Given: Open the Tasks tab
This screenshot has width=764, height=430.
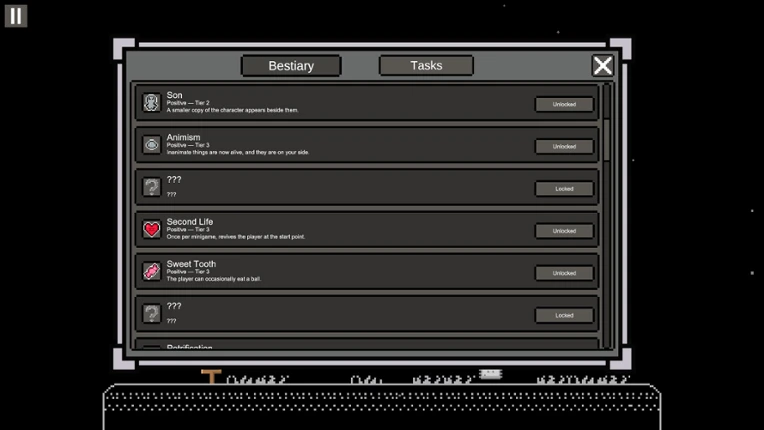Looking at the screenshot, I should [426, 65].
